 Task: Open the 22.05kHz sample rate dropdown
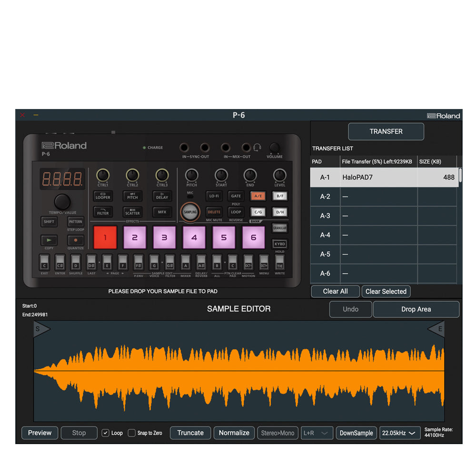coord(399,433)
